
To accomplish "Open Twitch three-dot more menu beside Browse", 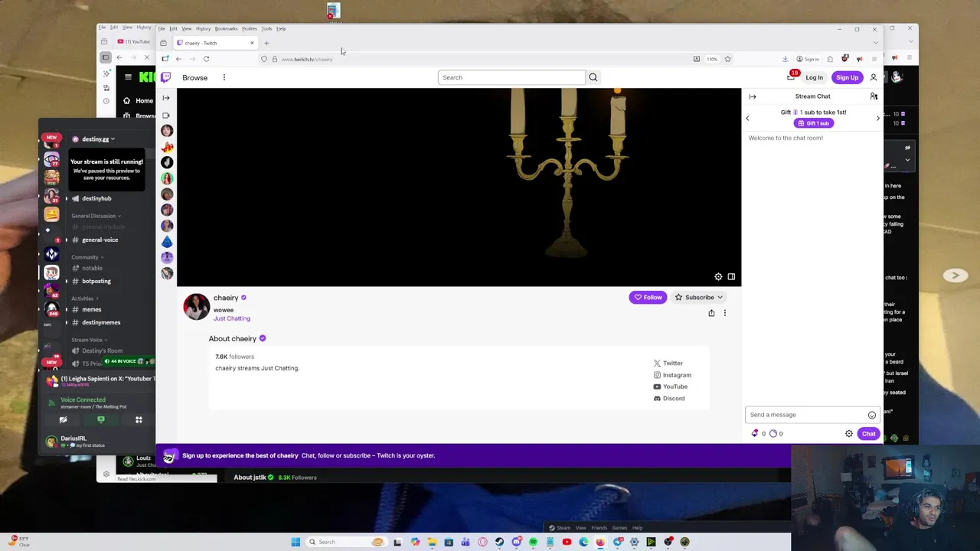I will tap(224, 77).
